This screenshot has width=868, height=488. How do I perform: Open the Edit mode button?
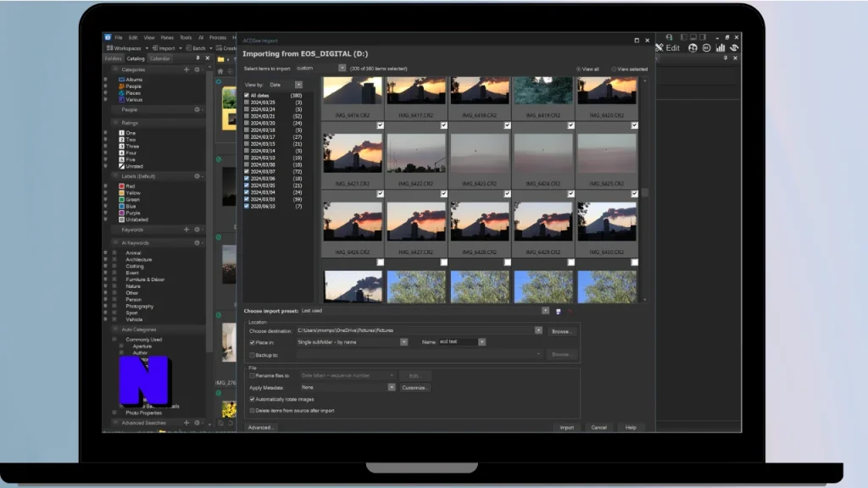(668, 48)
